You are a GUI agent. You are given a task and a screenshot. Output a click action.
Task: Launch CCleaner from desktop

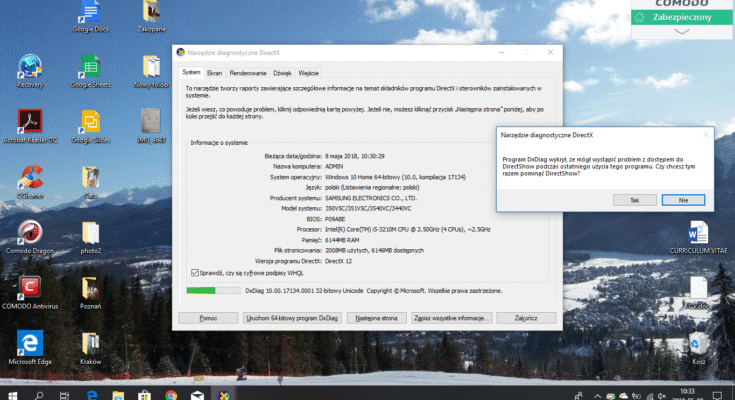[30, 182]
